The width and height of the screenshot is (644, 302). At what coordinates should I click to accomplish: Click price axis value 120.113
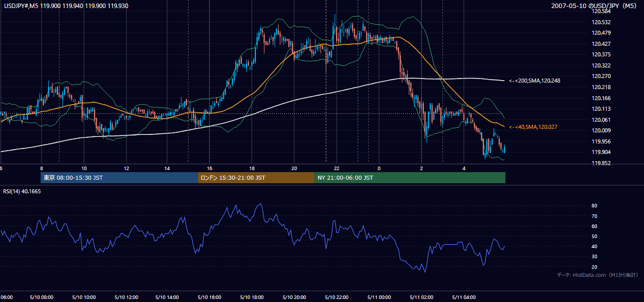point(602,109)
